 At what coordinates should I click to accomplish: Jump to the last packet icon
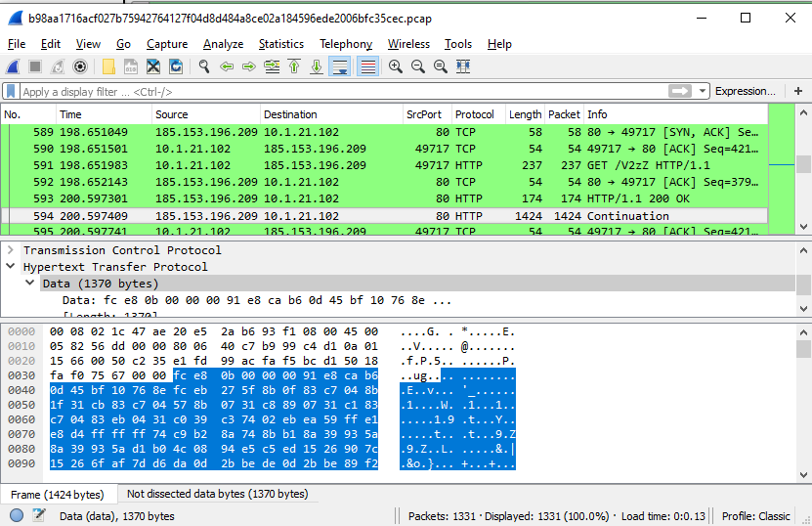click(x=317, y=66)
